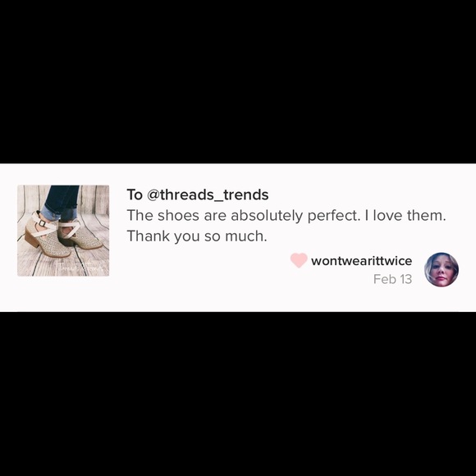
Task: Visit the wontwearittwice username profile
Action: coord(362,261)
